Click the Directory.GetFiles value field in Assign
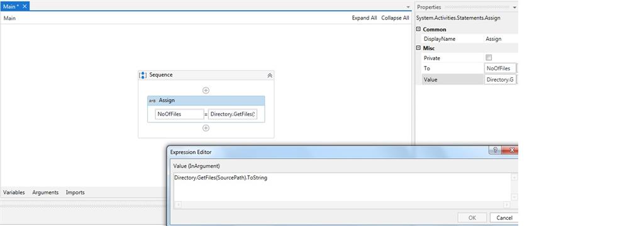Screen dimensions: 644x226 tap(233, 114)
